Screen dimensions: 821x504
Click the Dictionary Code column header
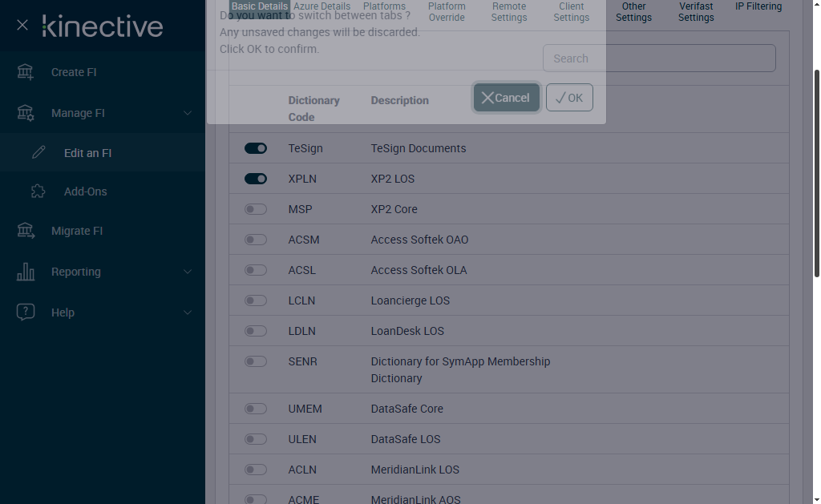pyautogui.click(x=313, y=108)
